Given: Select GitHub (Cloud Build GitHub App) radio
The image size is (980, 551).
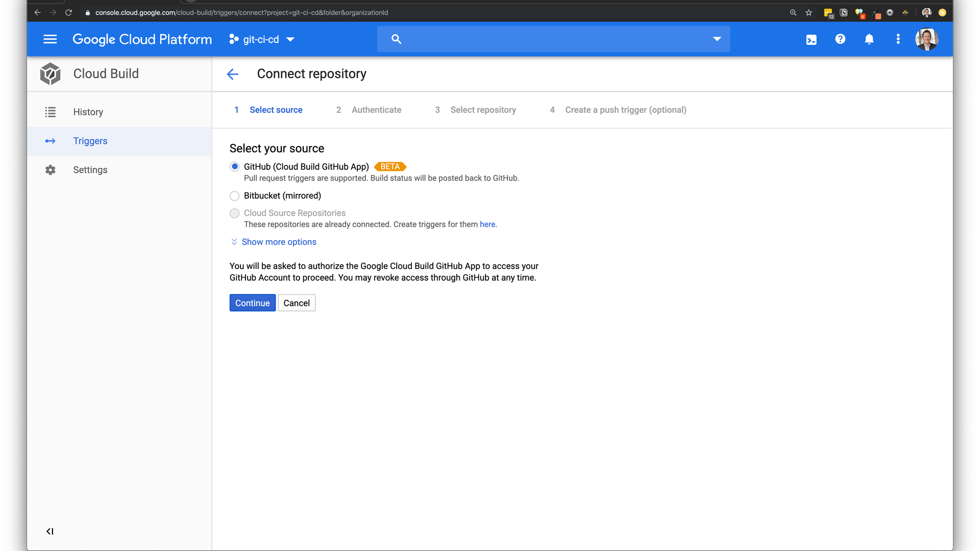Looking at the screenshot, I should (235, 167).
